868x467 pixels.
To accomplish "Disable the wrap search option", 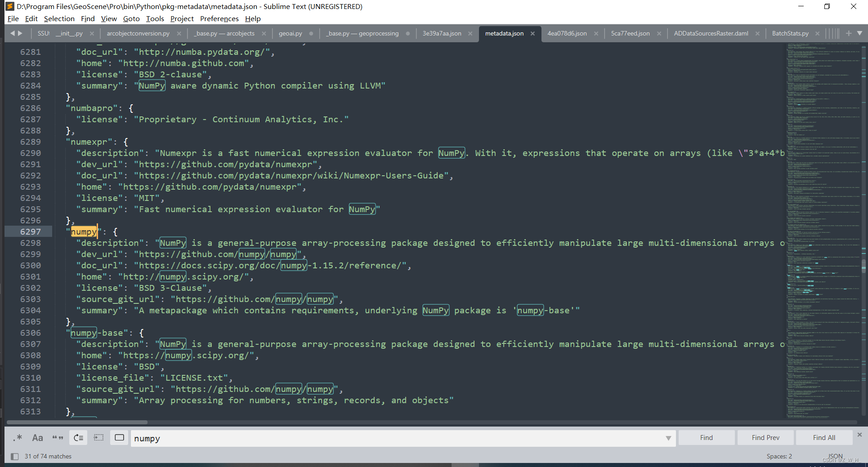I will pos(78,437).
